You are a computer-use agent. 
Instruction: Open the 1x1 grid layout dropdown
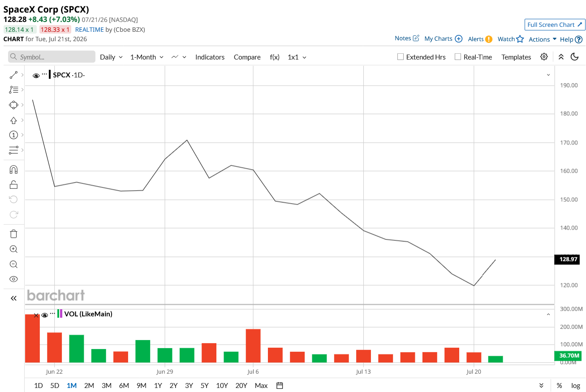[x=297, y=57]
